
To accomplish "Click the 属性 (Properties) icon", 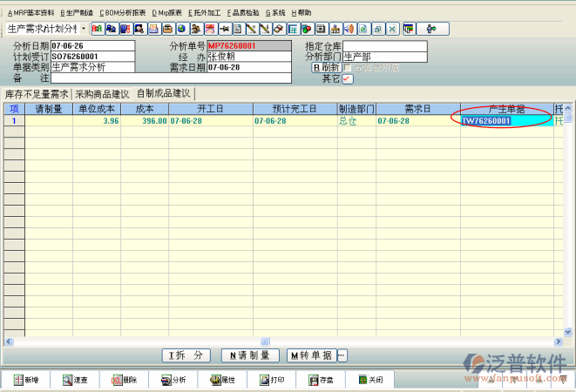I will point(221,380).
